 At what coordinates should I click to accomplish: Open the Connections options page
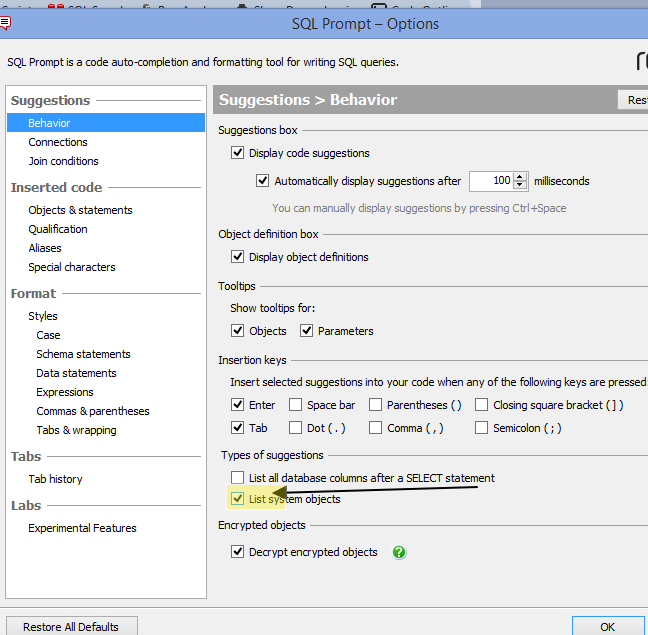58,142
